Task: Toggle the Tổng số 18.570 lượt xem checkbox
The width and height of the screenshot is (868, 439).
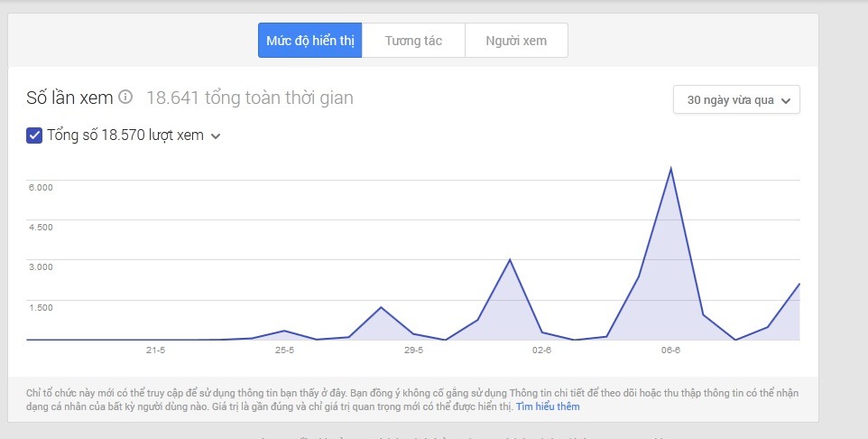Action: tap(34, 135)
